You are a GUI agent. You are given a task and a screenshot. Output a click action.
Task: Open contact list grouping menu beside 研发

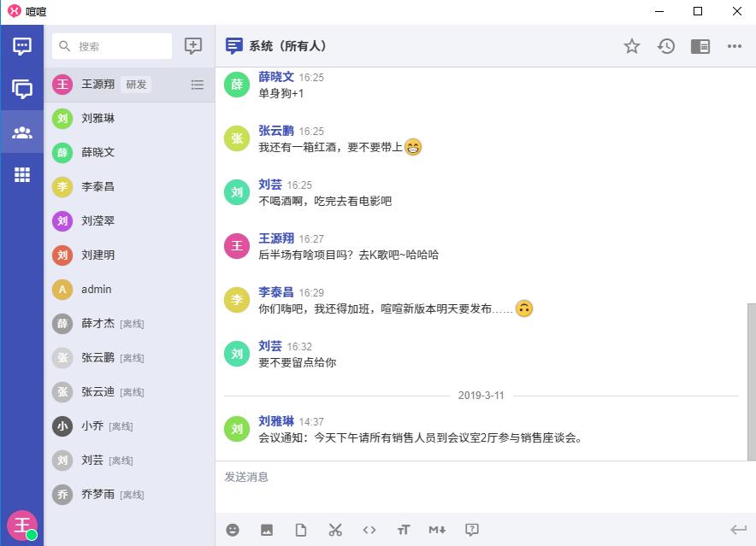click(198, 85)
